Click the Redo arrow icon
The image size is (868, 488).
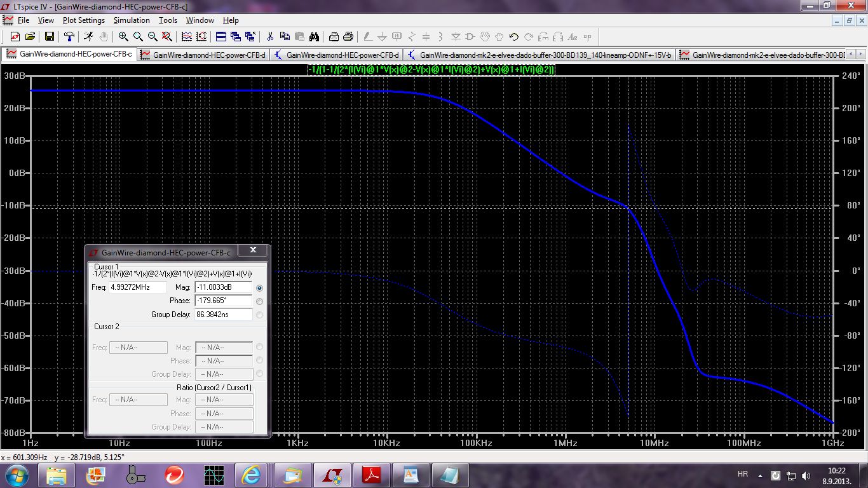(529, 37)
